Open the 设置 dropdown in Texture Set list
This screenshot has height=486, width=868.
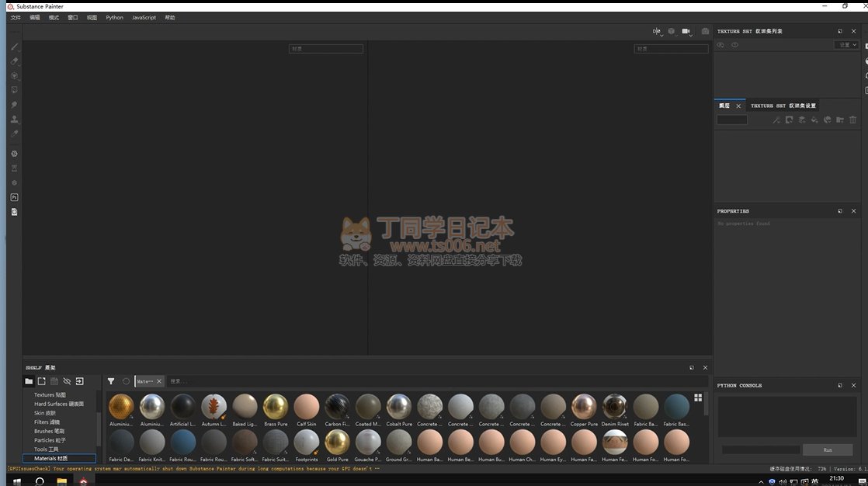[847, 45]
